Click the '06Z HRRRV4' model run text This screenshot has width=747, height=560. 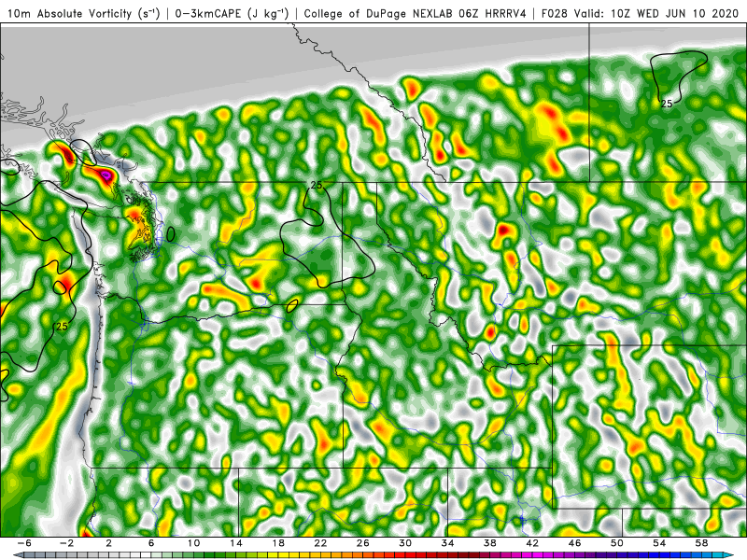click(x=492, y=14)
